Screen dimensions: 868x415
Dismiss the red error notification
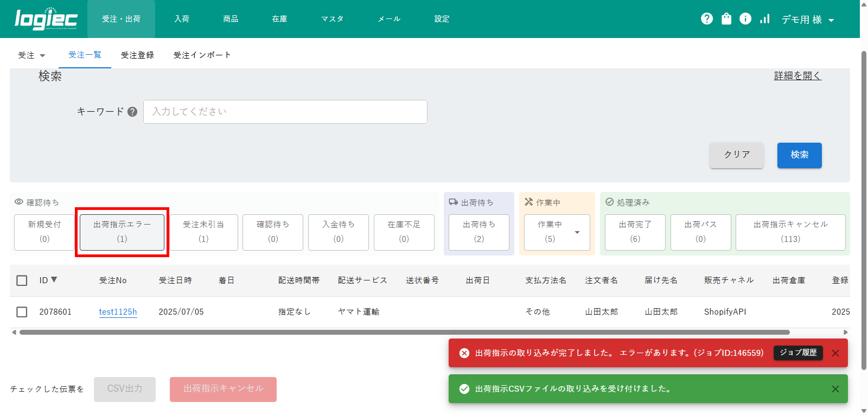tap(835, 353)
